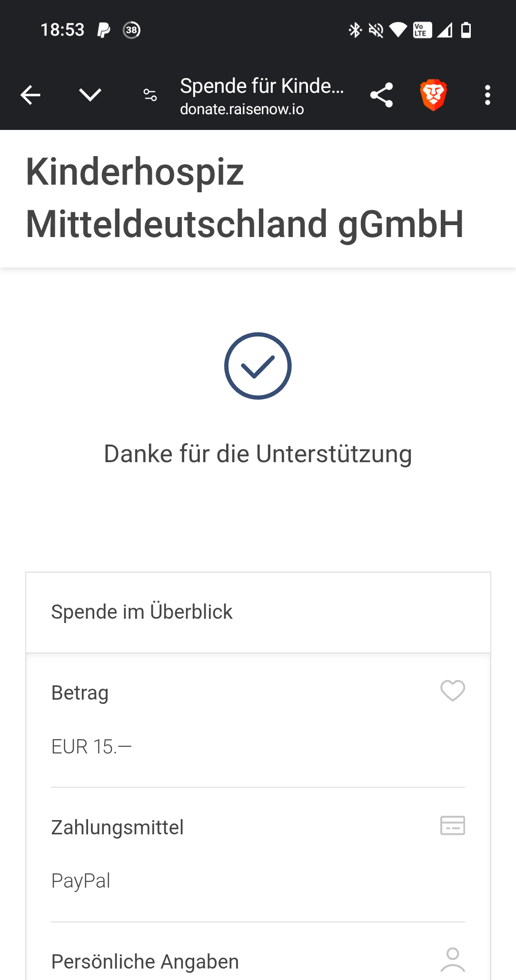Tap the Kinderhospiz Mitteldeutschland gGmbH heading
The height and width of the screenshot is (980, 516).
click(244, 198)
